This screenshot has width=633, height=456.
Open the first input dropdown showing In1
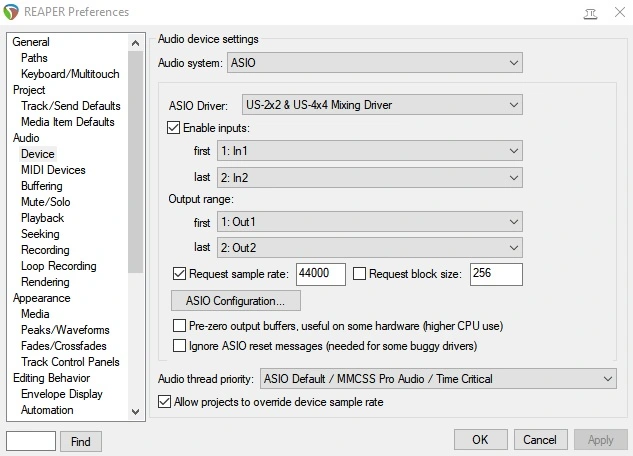369,151
